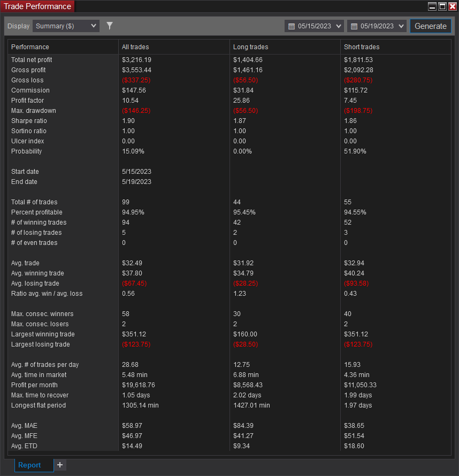Screen dimensions: 459x476
Task: Click the # of winning trades label
Action: 39,222
